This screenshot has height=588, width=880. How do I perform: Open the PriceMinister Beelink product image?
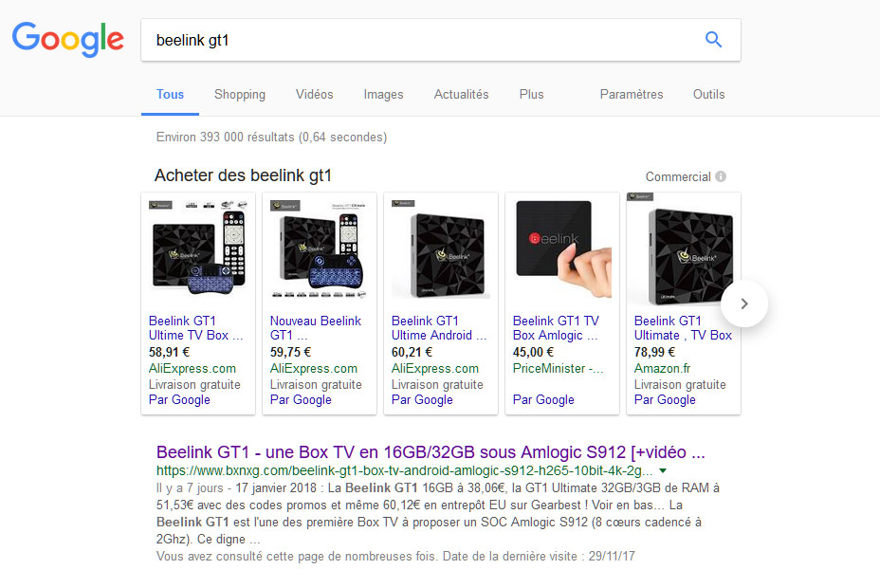(562, 248)
